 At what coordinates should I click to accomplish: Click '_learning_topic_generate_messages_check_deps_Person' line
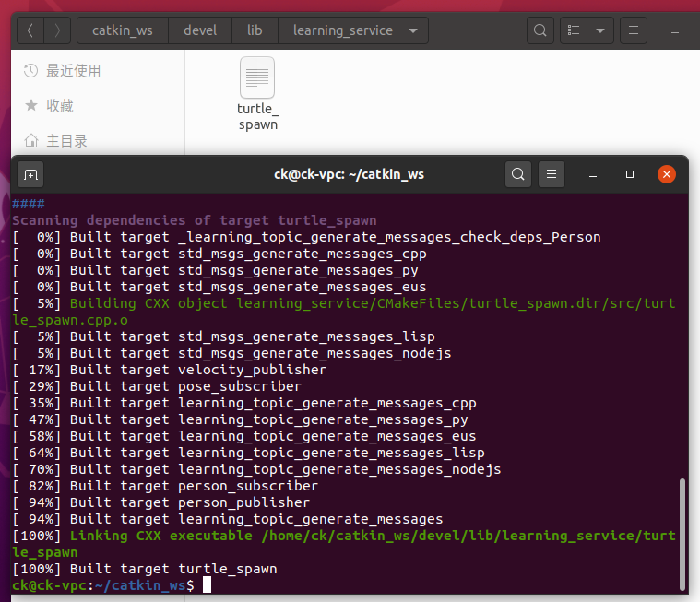coord(306,238)
